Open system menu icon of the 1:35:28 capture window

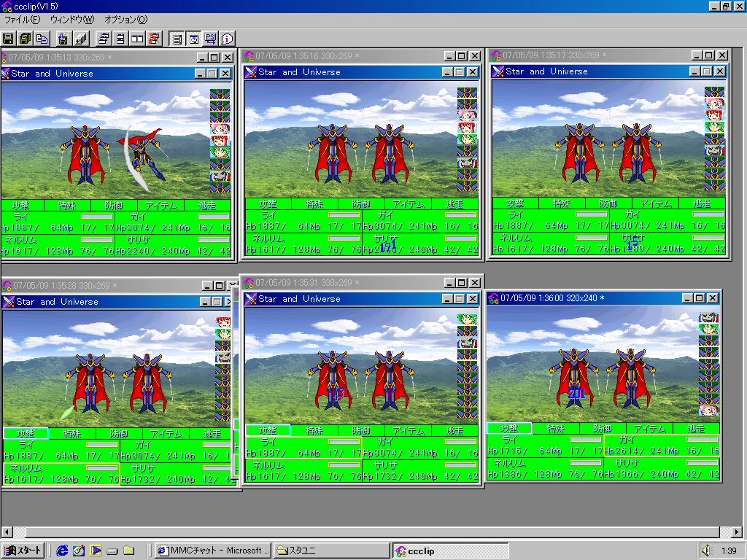click(x=7, y=286)
